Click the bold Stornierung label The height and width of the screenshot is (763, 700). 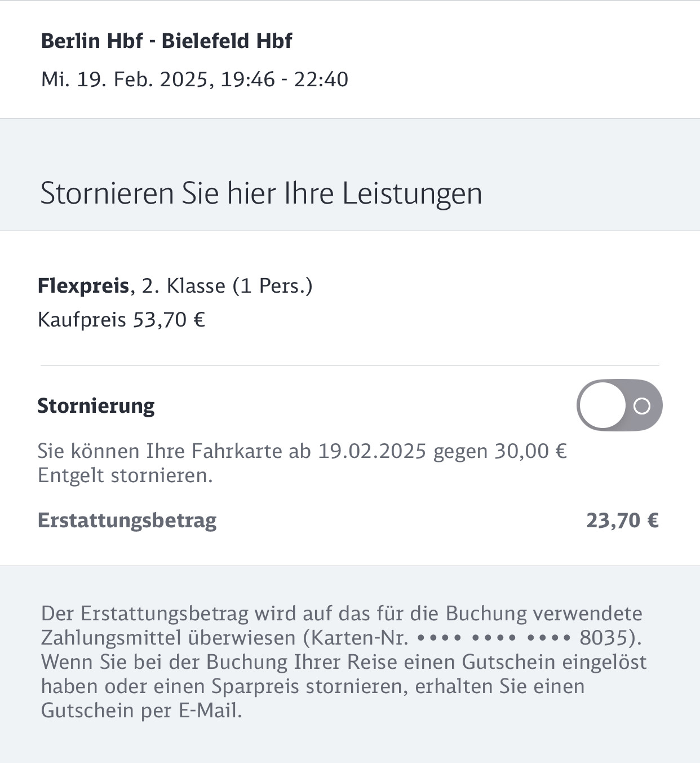coord(96,406)
